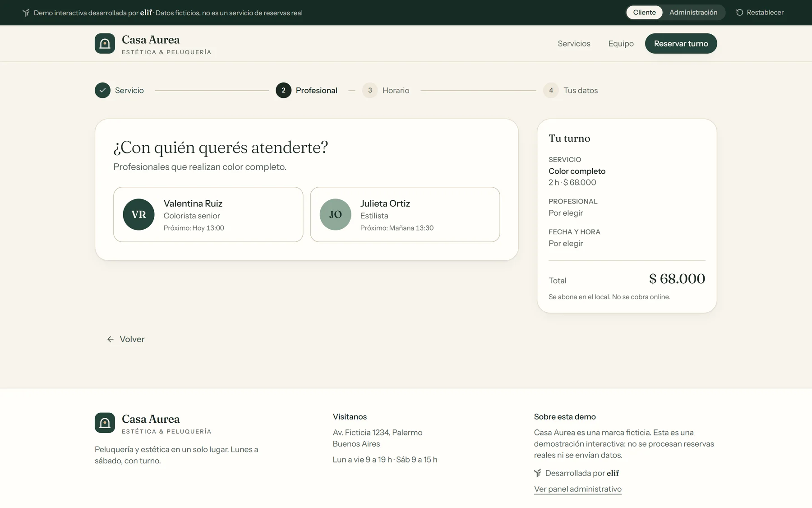Click the '$ 68.000' total amount
Screen dimensions: 812x508
(x=677, y=279)
